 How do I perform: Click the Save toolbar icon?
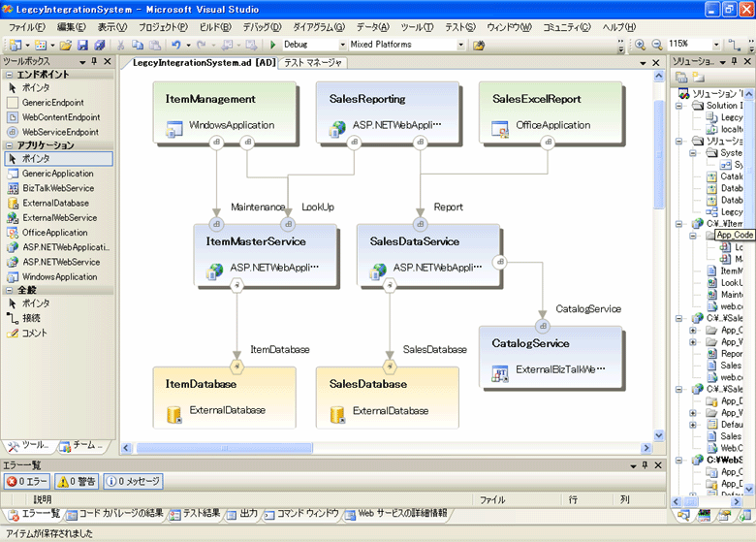tap(82, 45)
